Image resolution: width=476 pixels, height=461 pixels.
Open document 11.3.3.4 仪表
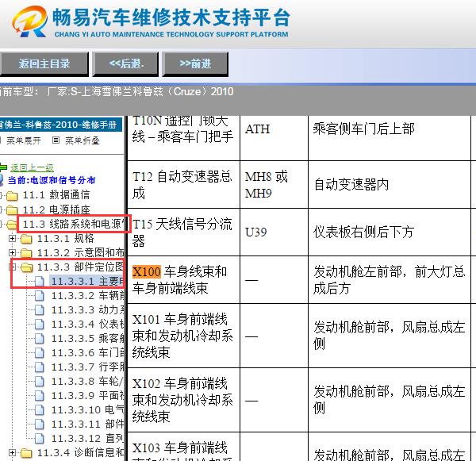pyautogui.click(x=87, y=324)
